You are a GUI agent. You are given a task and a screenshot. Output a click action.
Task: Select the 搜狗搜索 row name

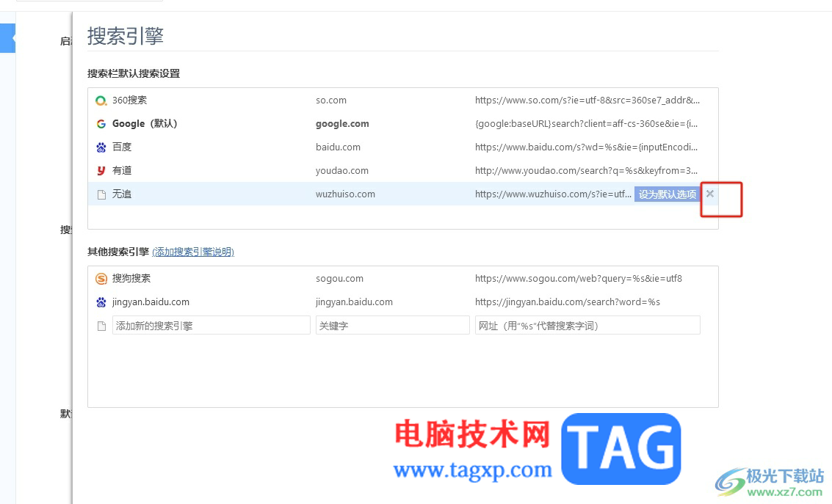pos(131,278)
